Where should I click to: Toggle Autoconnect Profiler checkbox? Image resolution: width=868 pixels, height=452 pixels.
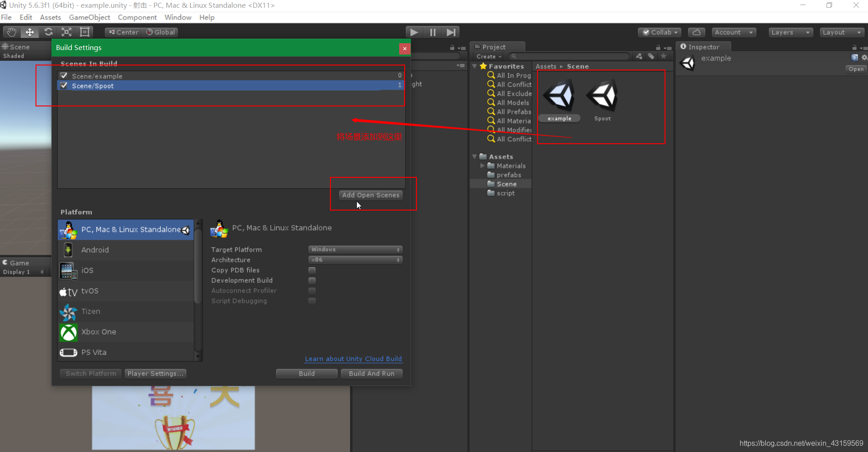[x=312, y=291]
